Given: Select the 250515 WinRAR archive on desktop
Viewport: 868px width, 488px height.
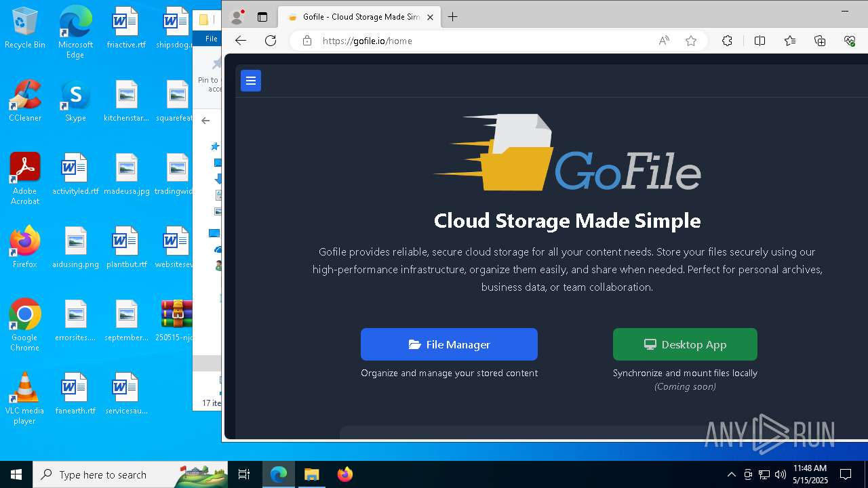Looking at the screenshot, I should pos(175,321).
